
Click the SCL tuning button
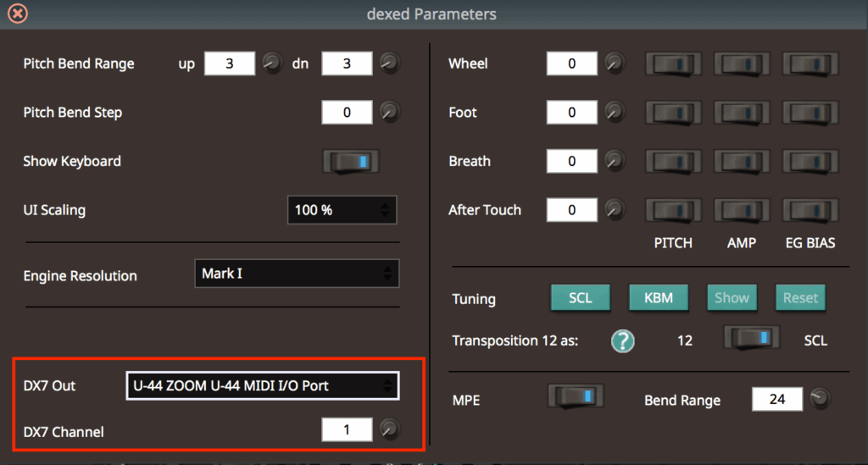[x=581, y=297]
